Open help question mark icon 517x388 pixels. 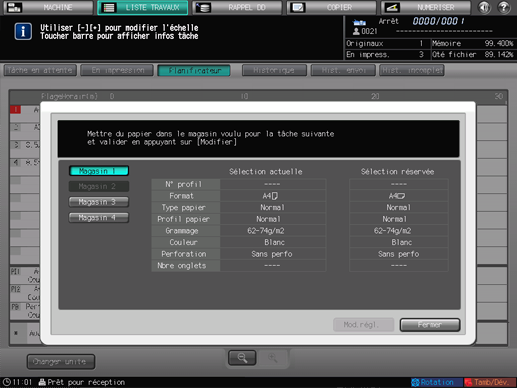tap(504, 7)
